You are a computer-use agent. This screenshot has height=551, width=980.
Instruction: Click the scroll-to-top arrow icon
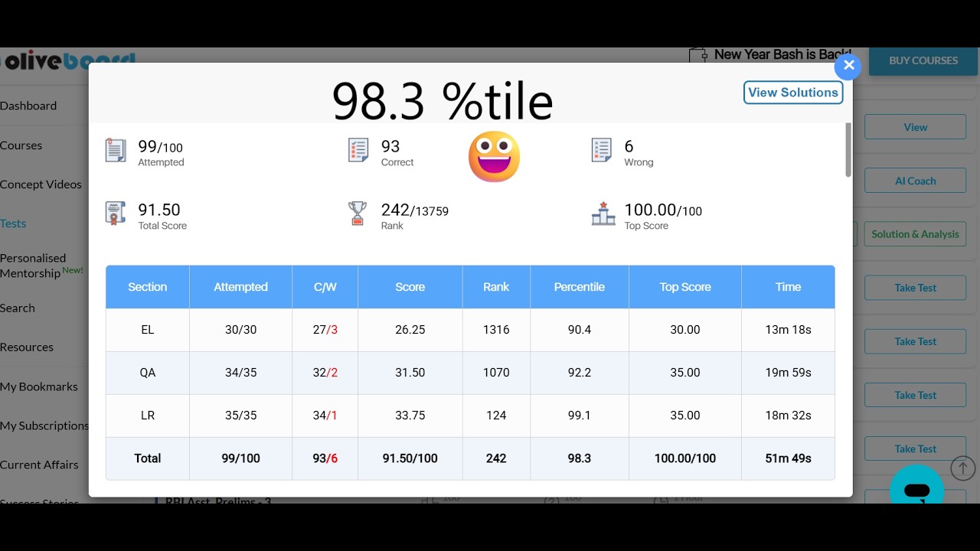point(962,468)
